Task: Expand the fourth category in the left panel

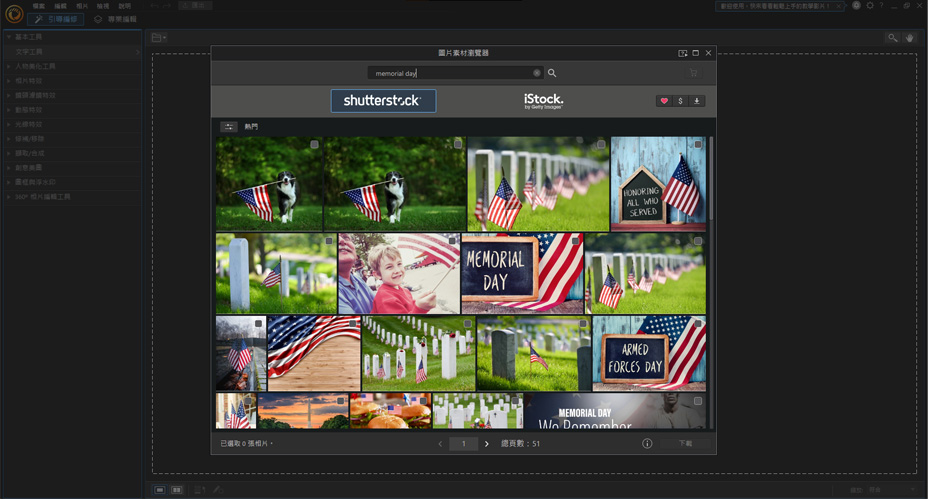Action: 9,95
